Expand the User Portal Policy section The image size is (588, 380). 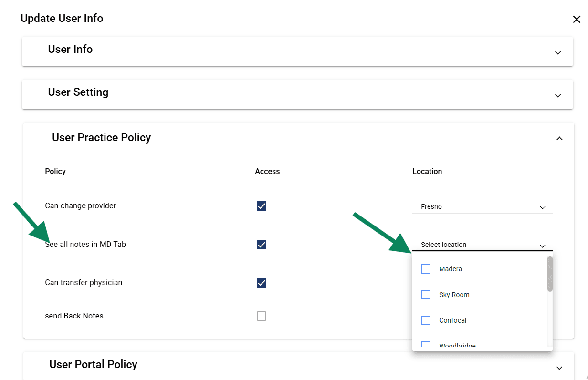[558, 368]
